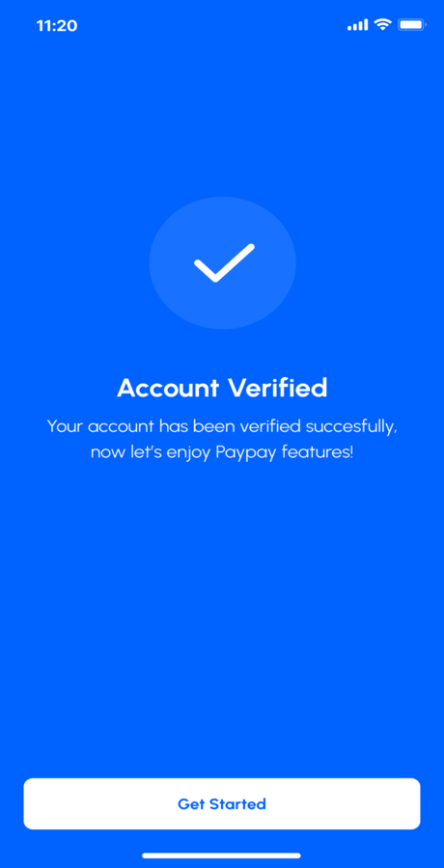
Task: Click the word 'Started' on the white button
Action: click(x=238, y=803)
